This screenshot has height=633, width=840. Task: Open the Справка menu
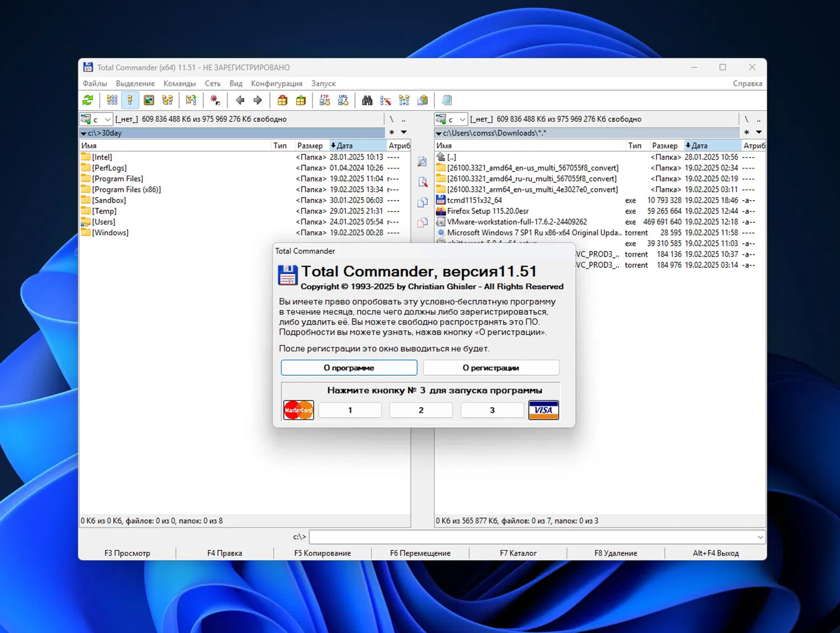pos(748,83)
